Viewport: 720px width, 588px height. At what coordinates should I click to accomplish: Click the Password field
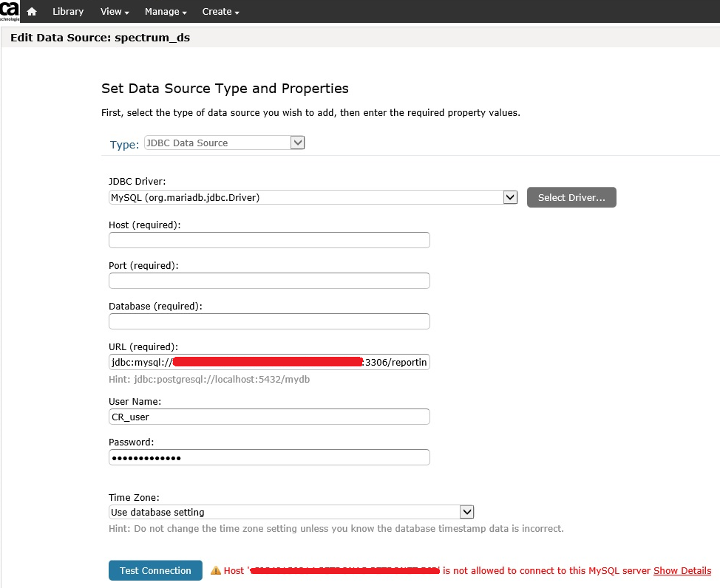pyautogui.click(x=269, y=457)
